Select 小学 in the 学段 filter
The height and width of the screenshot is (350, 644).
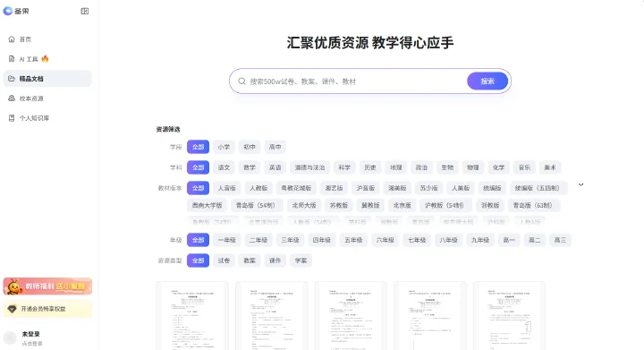click(x=224, y=147)
